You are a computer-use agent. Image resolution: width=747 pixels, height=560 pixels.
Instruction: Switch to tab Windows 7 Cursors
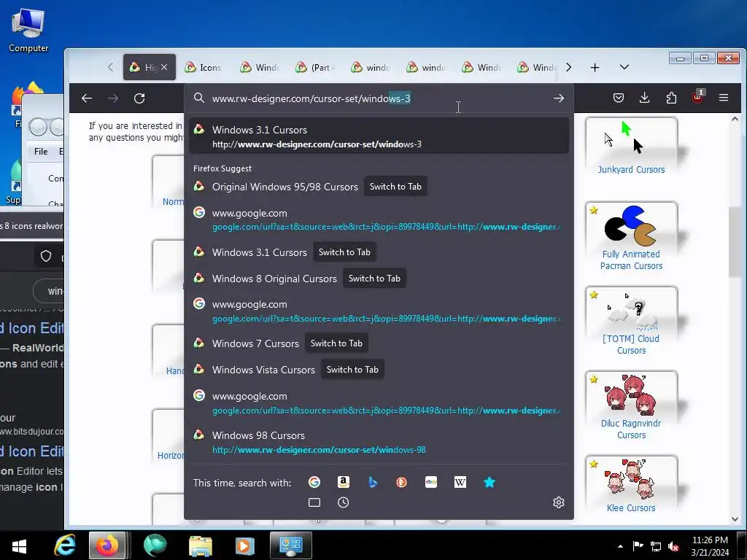point(336,343)
